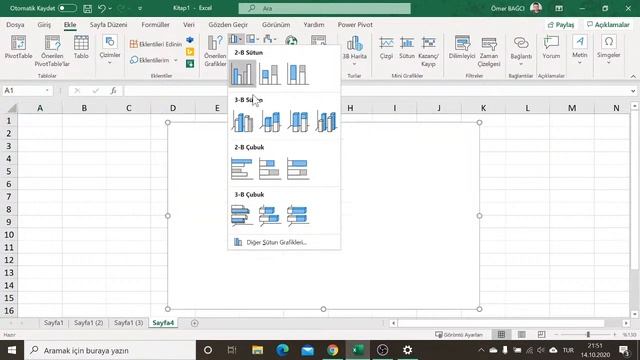640x360 pixels.
Task: Add a Yorum comment
Action: pos(551,47)
